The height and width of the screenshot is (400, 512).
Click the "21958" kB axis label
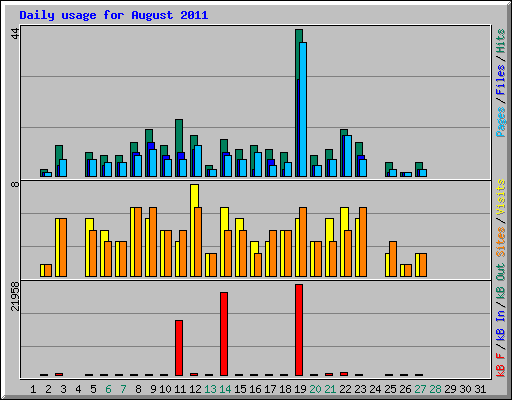(15, 297)
